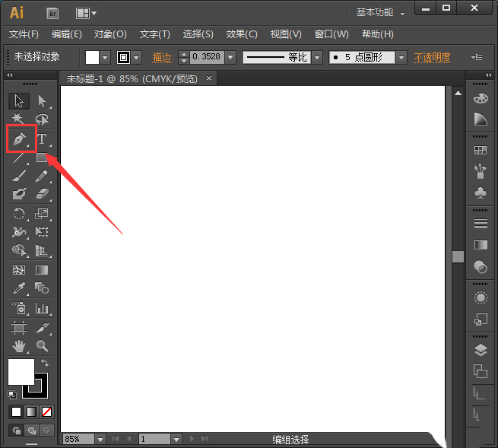Open the 等比 width profile dropdown
The width and height of the screenshot is (498, 448).
tap(316, 58)
